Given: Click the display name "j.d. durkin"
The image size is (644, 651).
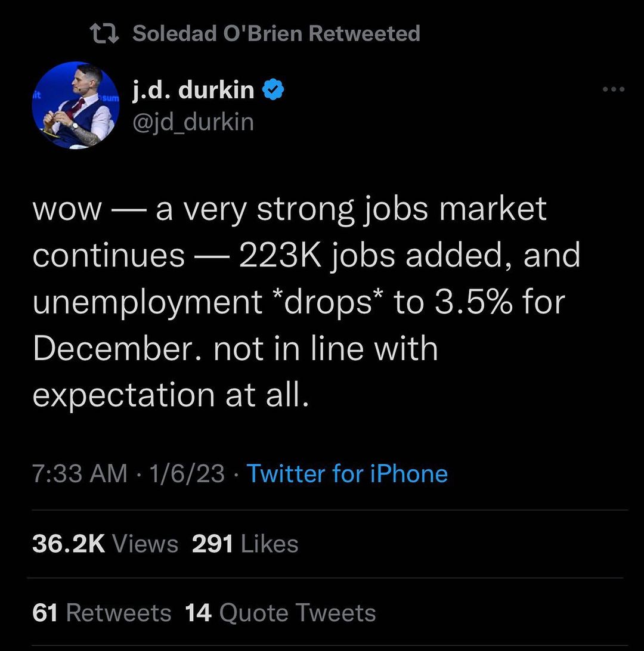Looking at the screenshot, I should pos(193,90).
